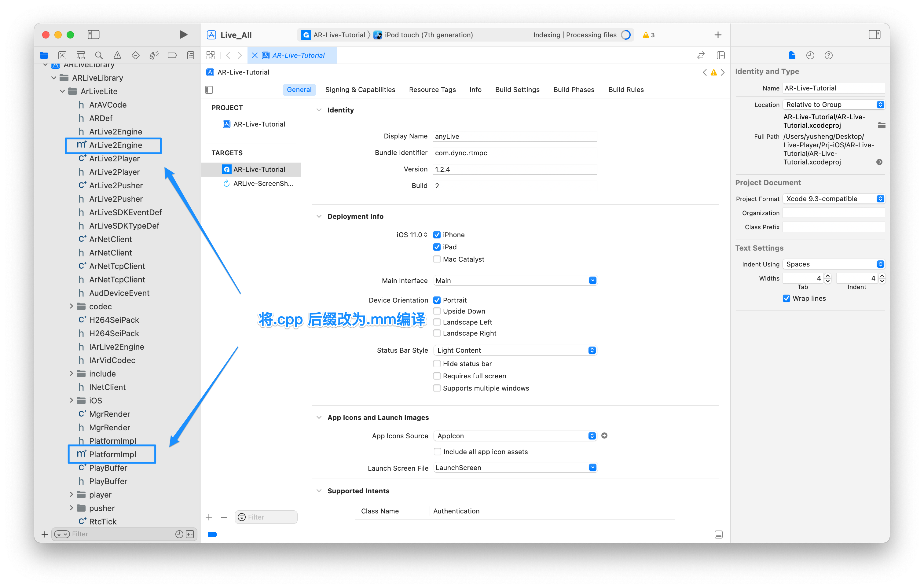The image size is (924, 588).
Task: Switch to Resource Tags tab
Action: (x=432, y=90)
